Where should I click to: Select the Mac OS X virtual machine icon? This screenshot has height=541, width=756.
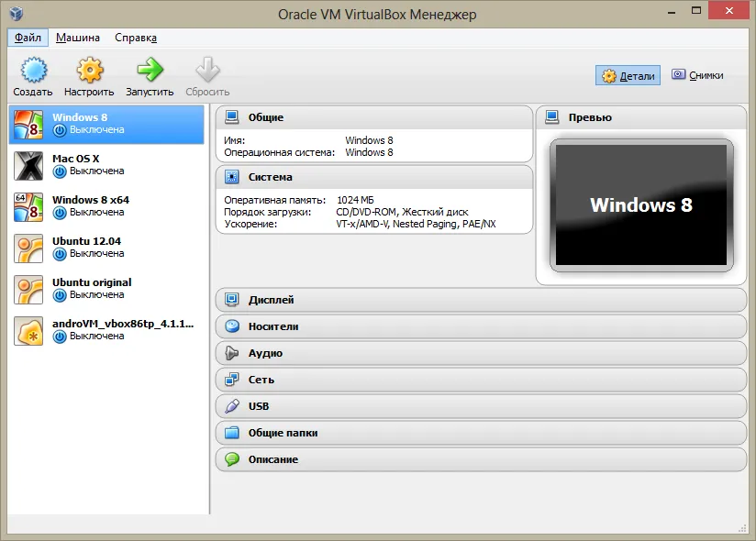point(28,166)
